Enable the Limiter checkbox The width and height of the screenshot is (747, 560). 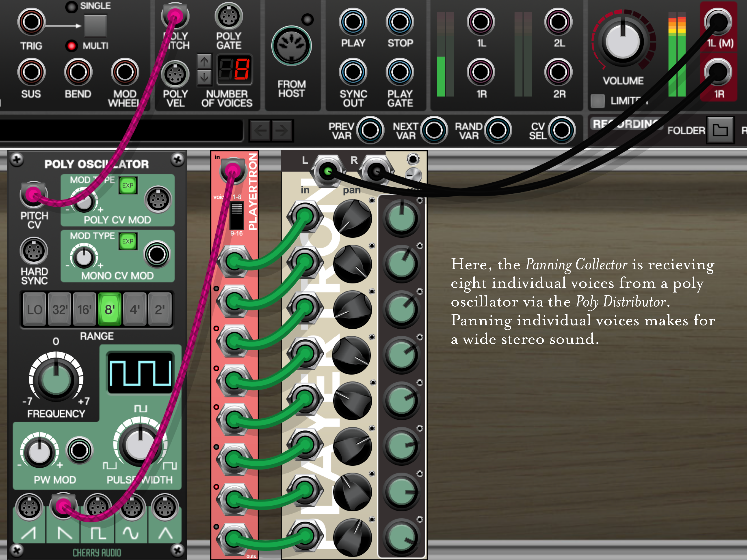tap(598, 101)
